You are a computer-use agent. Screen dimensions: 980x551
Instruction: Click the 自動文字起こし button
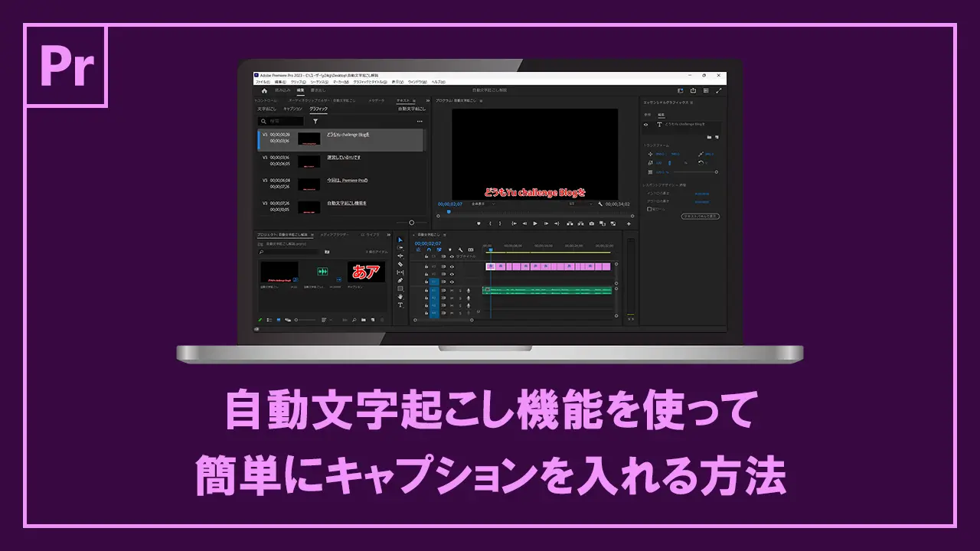[412, 109]
